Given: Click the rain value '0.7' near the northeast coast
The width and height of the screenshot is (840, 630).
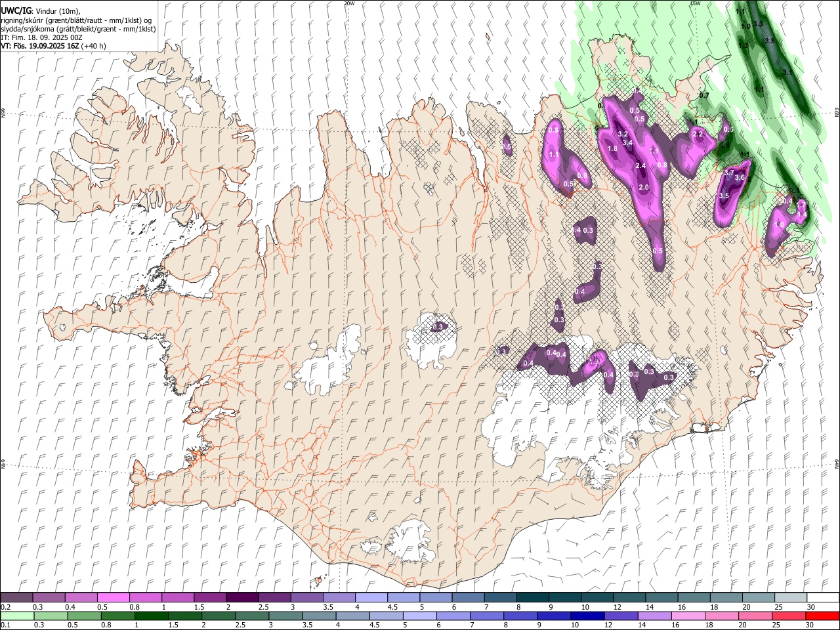Looking at the screenshot, I should pyautogui.click(x=705, y=95).
